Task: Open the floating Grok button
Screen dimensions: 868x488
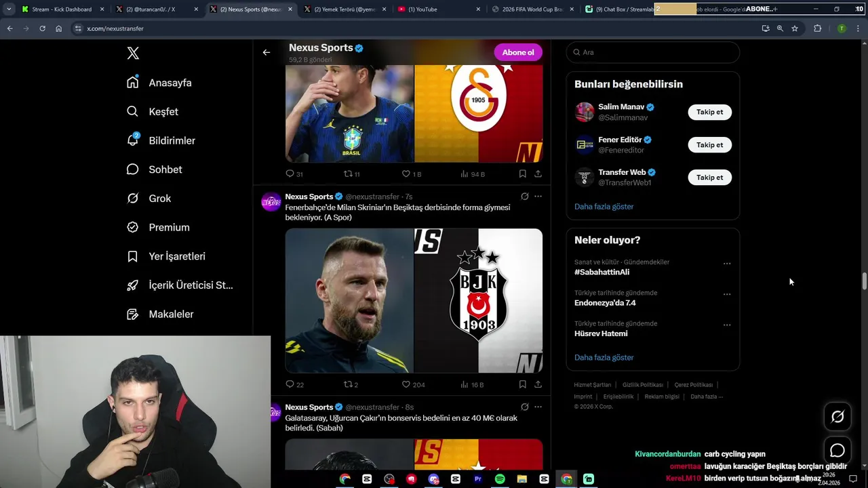Action: [x=837, y=417]
